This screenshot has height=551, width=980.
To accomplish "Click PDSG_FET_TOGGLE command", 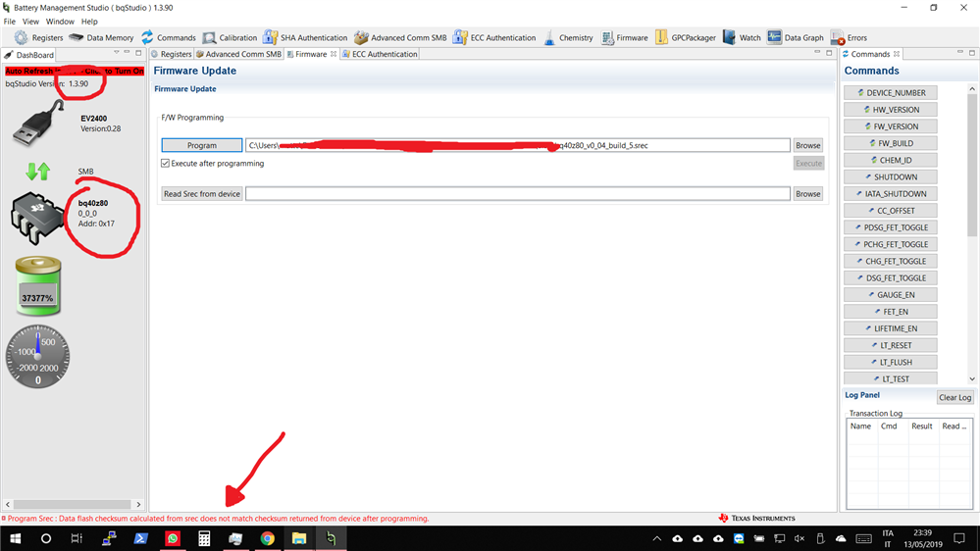I will pyautogui.click(x=890, y=227).
